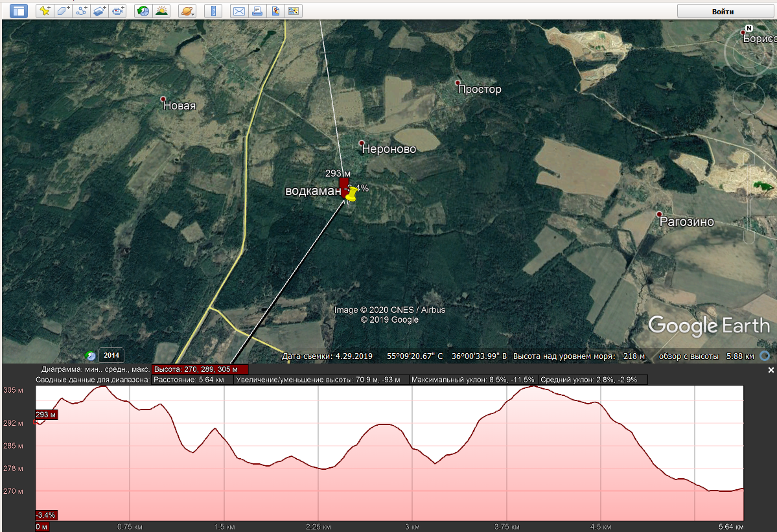The height and width of the screenshot is (532, 777).
Task: Select the Add Polygon tool
Action: pos(63,11)
